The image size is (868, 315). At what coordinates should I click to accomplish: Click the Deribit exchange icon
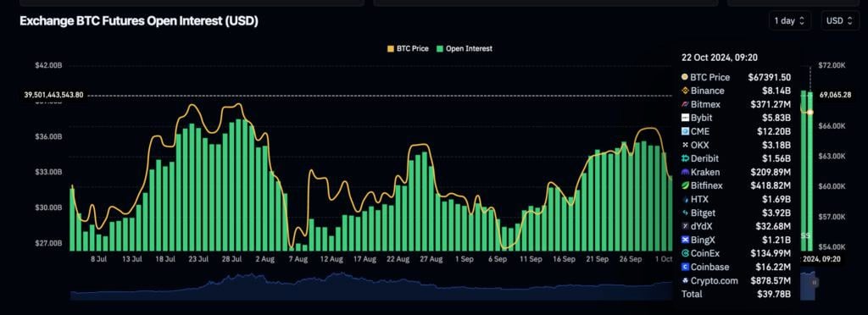tap(685, 158)
